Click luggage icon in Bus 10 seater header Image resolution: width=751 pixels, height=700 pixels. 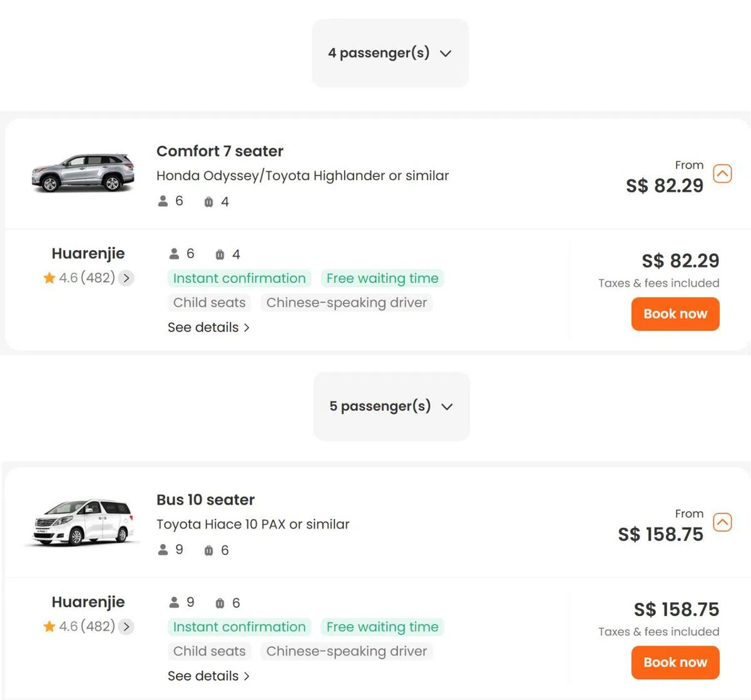click(x=209, y=550)
